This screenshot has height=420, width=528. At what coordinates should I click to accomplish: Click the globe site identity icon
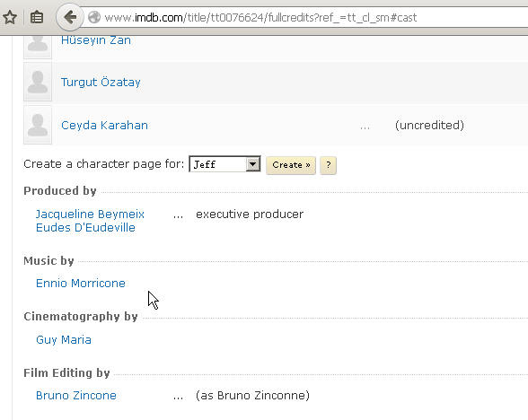[x=94, y=17]
